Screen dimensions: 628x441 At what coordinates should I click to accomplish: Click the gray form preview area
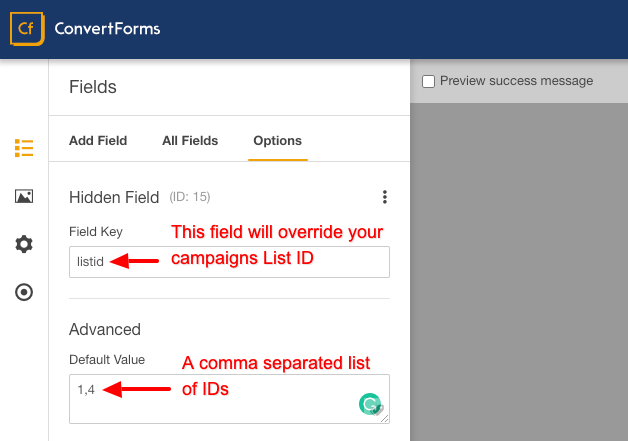tap(519, 272)
